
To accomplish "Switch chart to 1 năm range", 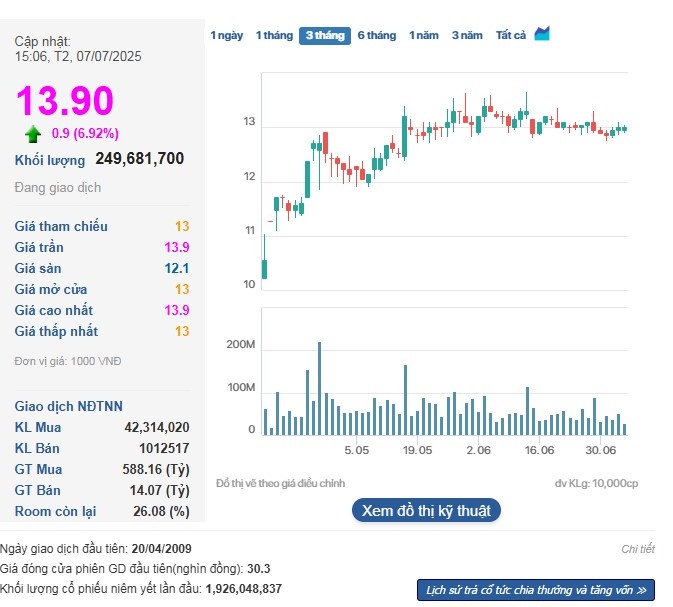I will point(424,35).
